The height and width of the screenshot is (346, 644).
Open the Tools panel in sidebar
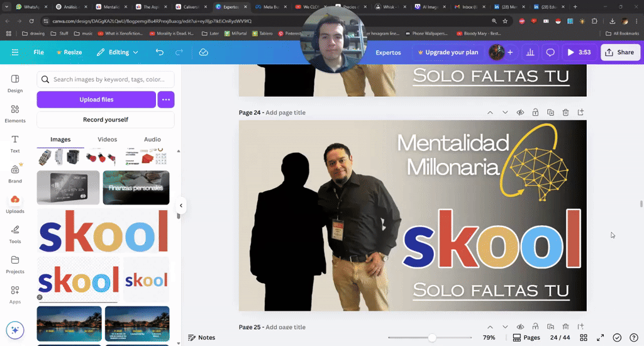(x=15, y=234)
